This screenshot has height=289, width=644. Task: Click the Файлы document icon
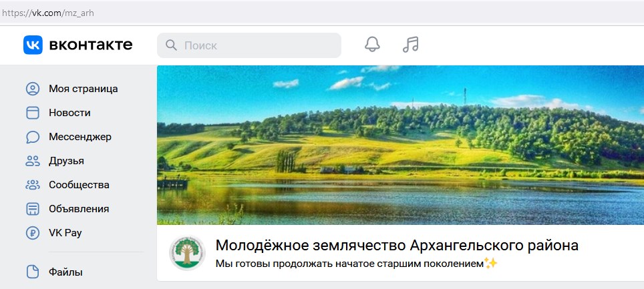(33, 272)
